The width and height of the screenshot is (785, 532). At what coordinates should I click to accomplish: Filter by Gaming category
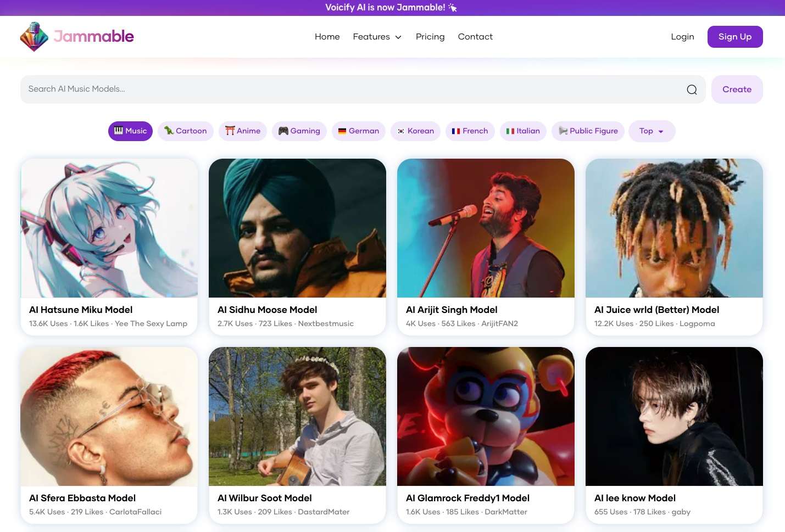click(299, 131)
